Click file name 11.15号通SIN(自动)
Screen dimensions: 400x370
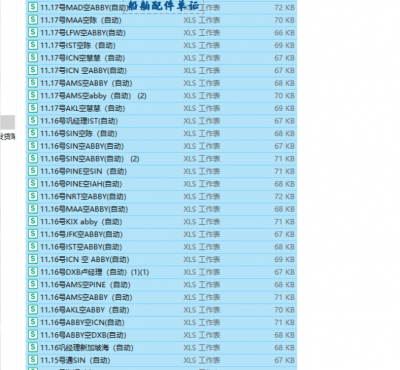[x=75, y=361]
